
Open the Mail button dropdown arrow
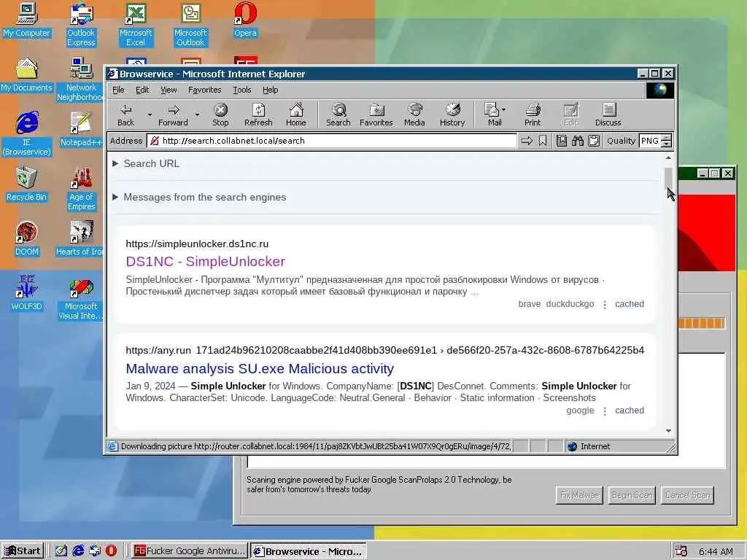point(503,109)
